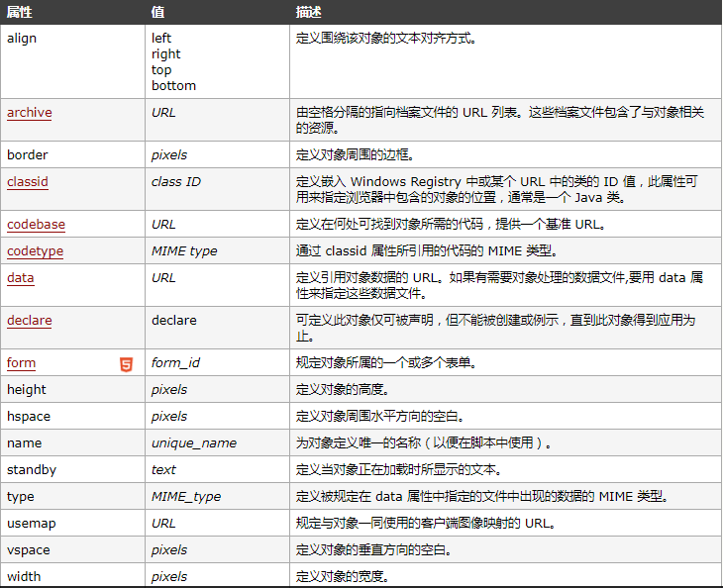Open the archive attribute link
723x588 pixels.
30,113
